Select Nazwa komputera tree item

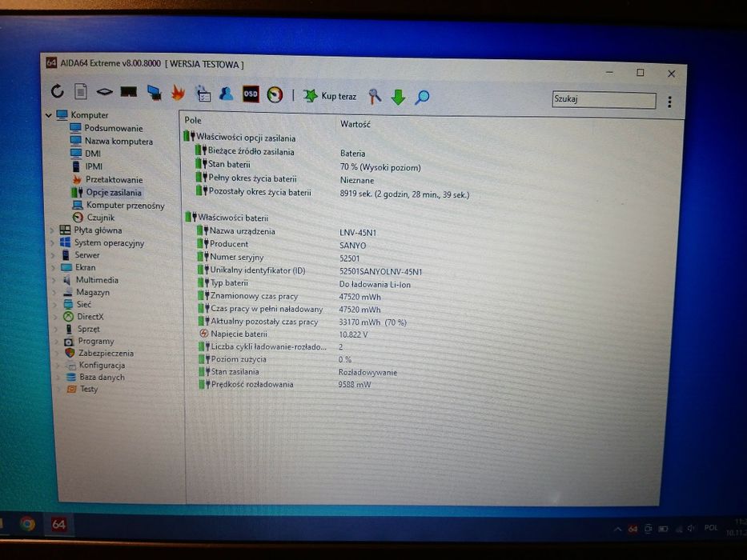click(x=118, y=142)
